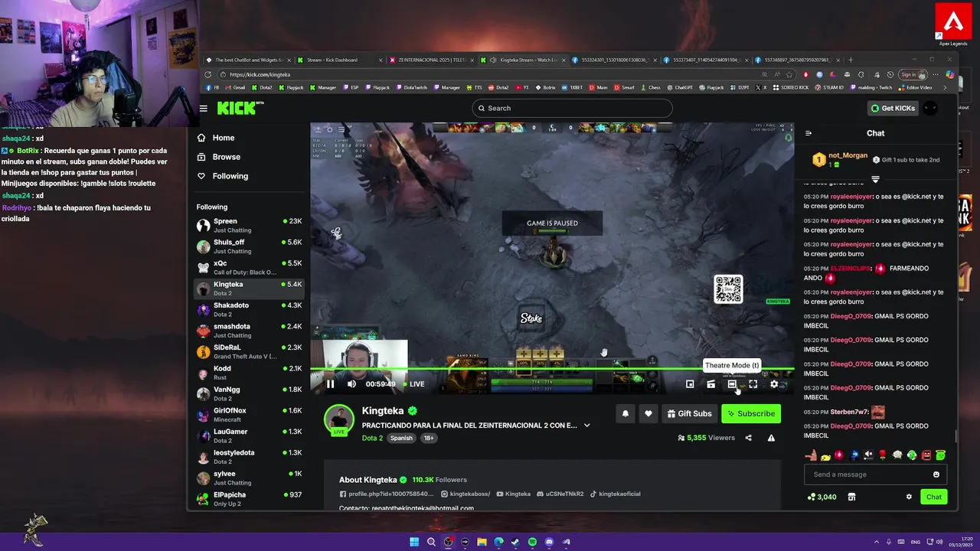Open the Windows Start menu
This screenshot has width=980, height=551.
point(414,542)
